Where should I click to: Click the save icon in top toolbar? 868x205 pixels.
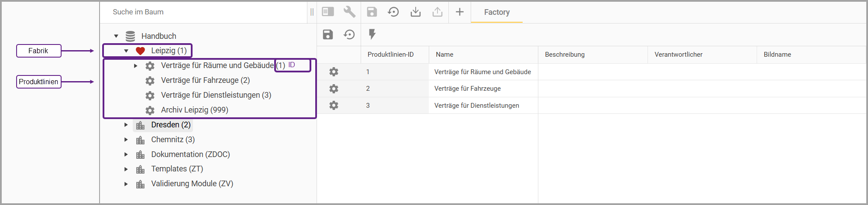pos(372,12)
